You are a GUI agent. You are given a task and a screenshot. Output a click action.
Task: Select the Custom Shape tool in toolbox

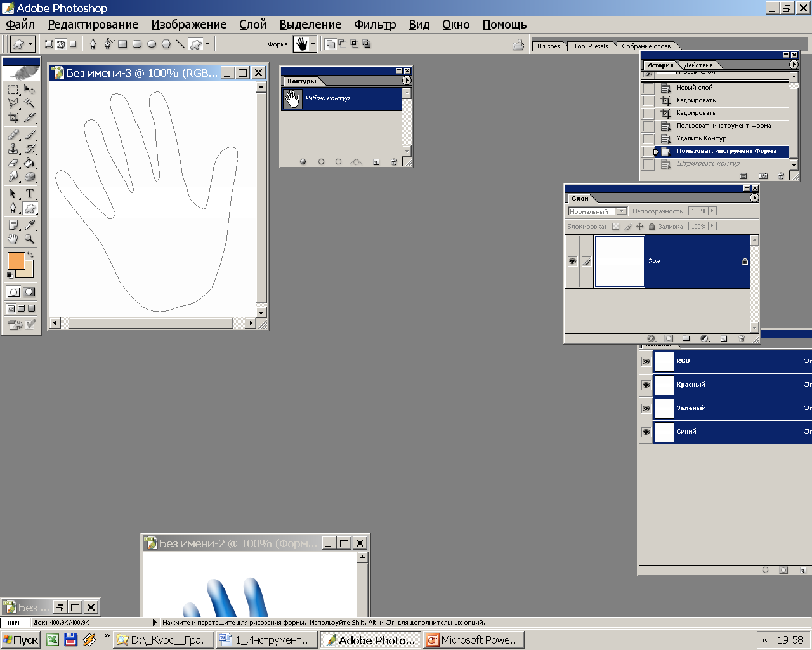click(x=30, y=208)
